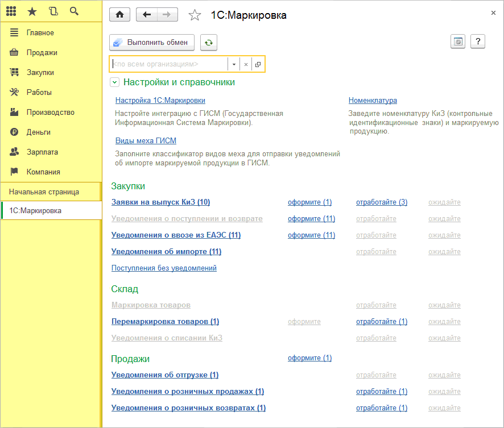Click ожидайте for Уведомления об отгрузке
The width and height of the screenshot is (504, 428).
pyautogui.click(x=444, y=375)
